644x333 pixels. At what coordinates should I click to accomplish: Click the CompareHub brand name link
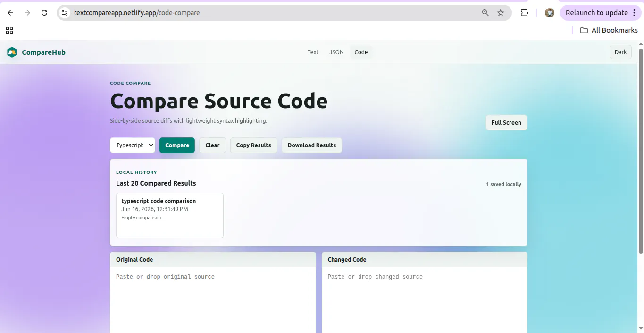tap(43, 52)
